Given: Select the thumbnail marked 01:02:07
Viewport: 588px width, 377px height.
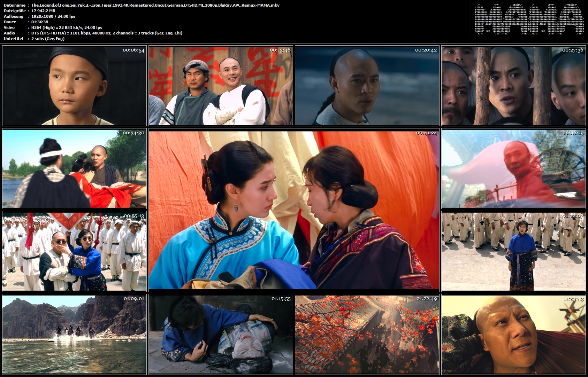Looking at the screenshot, I should point(513,252).
